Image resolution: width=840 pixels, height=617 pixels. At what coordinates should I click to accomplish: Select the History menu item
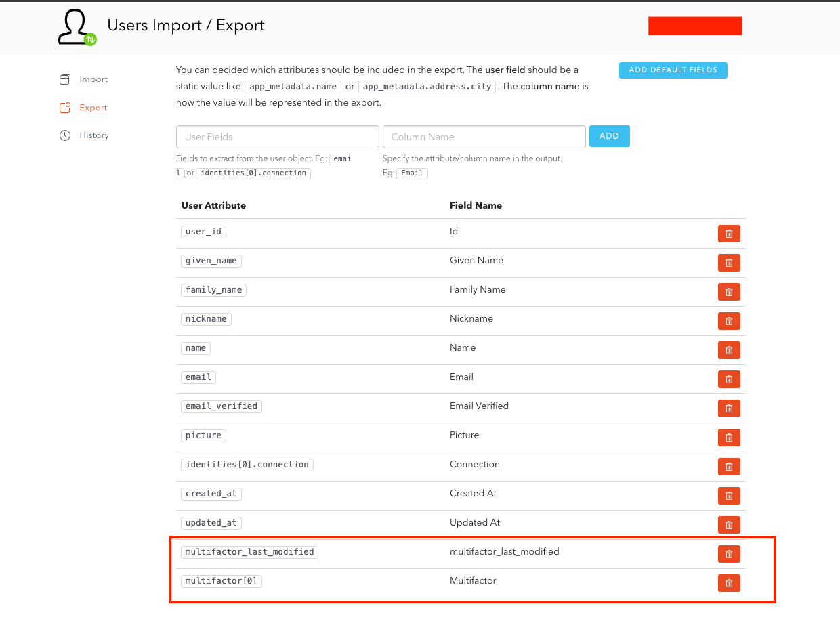tap(93, 135)
